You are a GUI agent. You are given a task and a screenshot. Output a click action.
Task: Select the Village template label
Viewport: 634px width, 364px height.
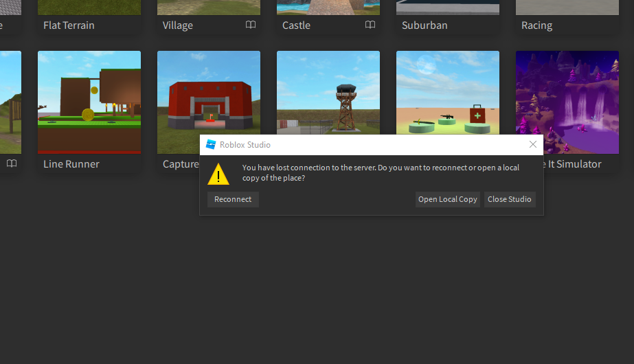click(177, 25)
